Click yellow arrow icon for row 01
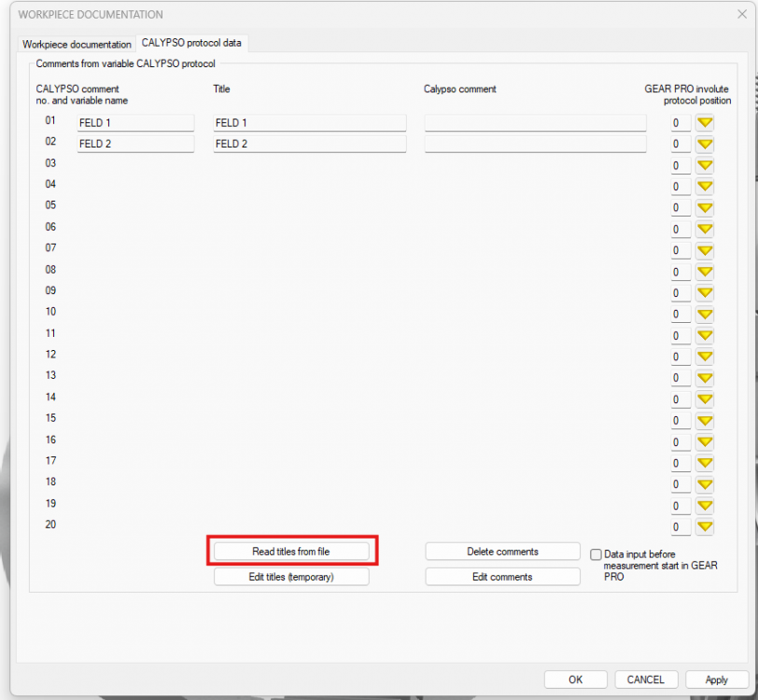This screenshot has width=758, height=700. [705, 123]
